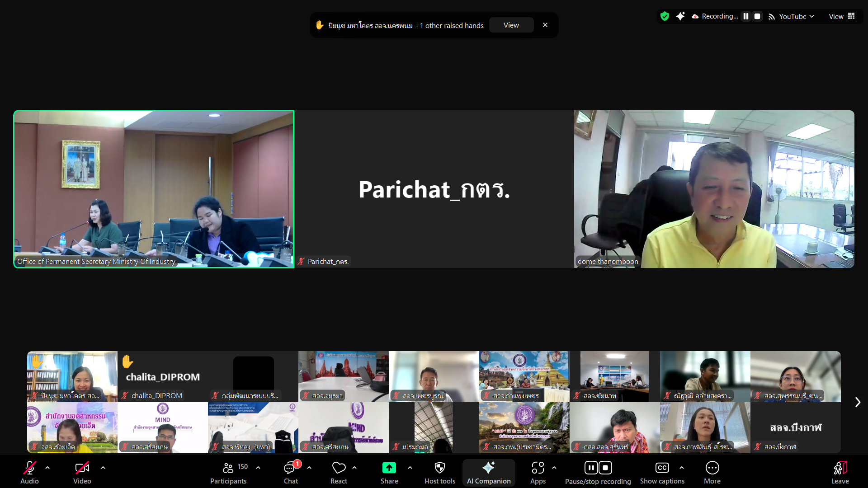868x488 pixels.
Task: Open the YouTube livestream dropdown
Action: tap(796, 16)
